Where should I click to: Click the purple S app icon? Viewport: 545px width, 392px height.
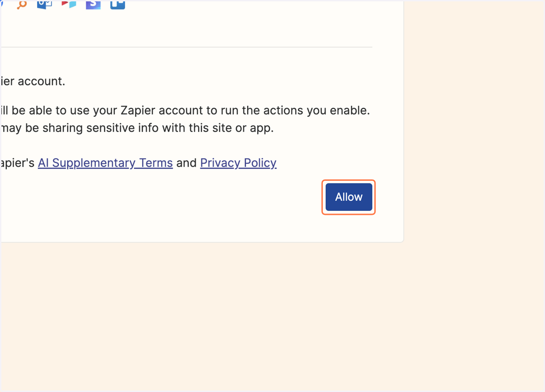(93, 5)
